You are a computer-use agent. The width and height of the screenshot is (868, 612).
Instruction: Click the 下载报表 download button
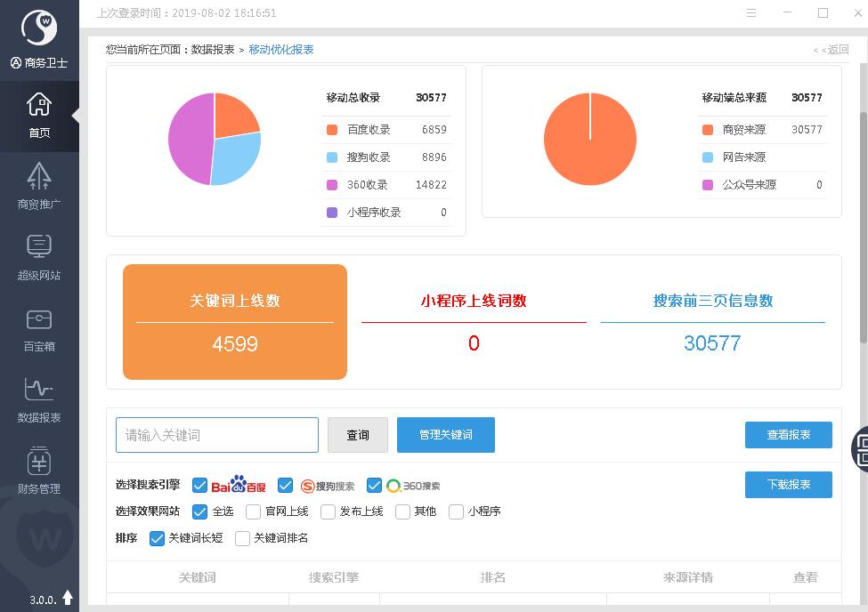(x=788, y=485)
